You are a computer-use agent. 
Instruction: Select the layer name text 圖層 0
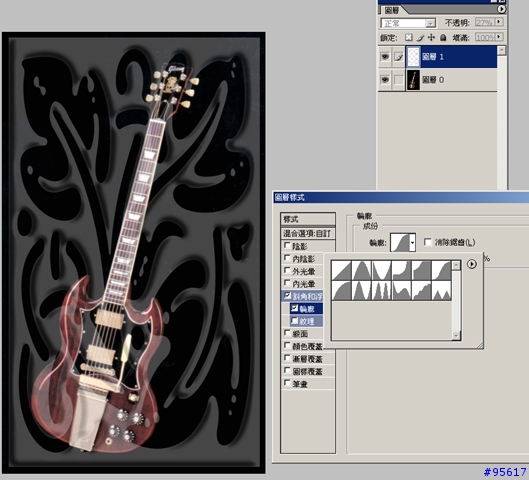433,80
